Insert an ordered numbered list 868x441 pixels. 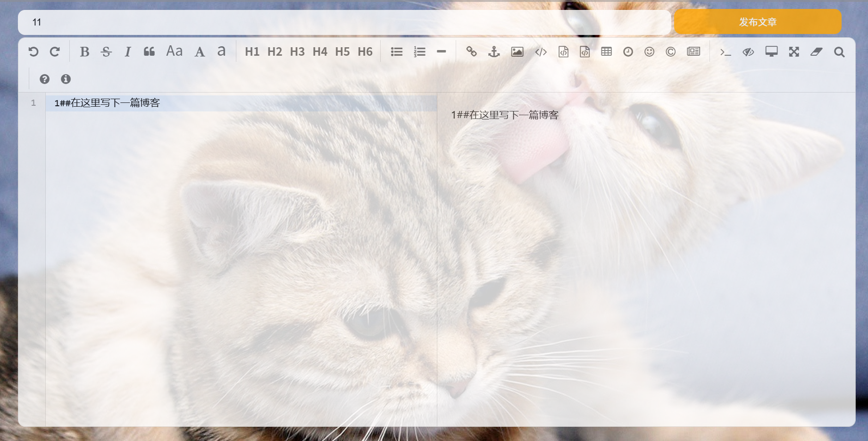click(x=419, y=51)
